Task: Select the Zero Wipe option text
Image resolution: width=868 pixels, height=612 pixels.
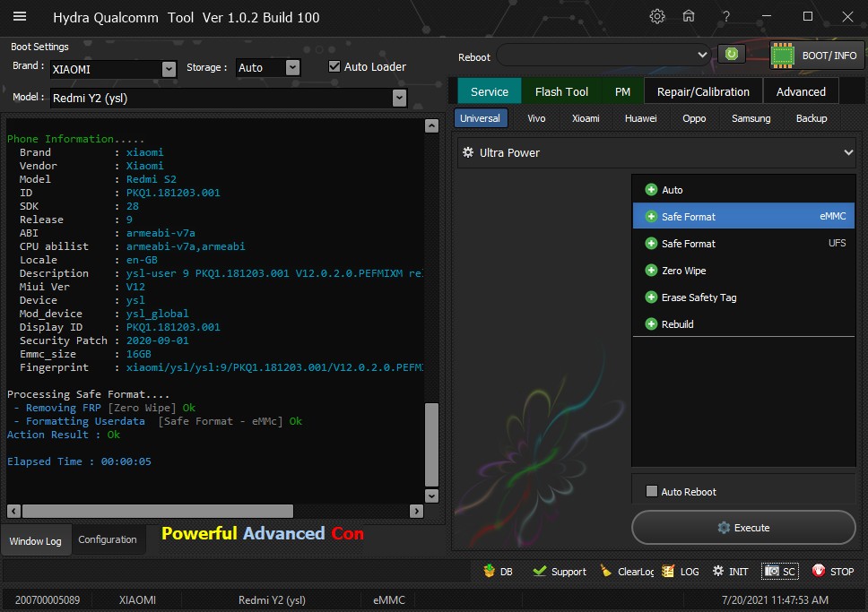Action: 683,271
